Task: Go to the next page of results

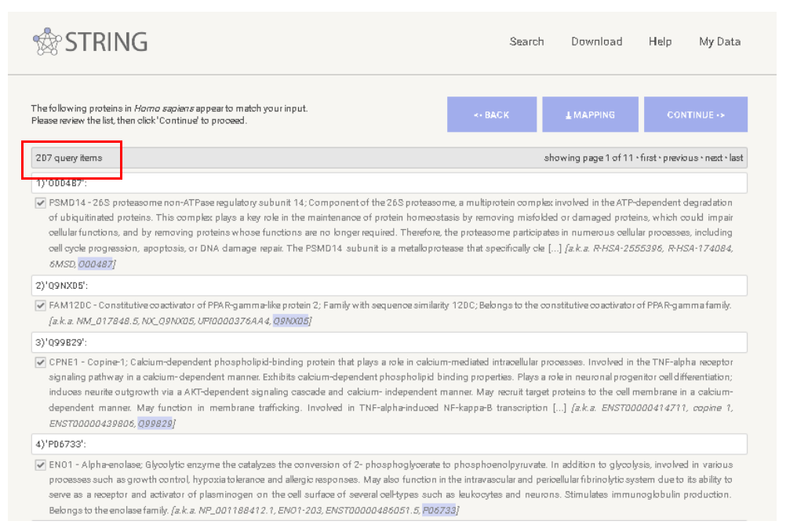Action: [x=714, y=157]
